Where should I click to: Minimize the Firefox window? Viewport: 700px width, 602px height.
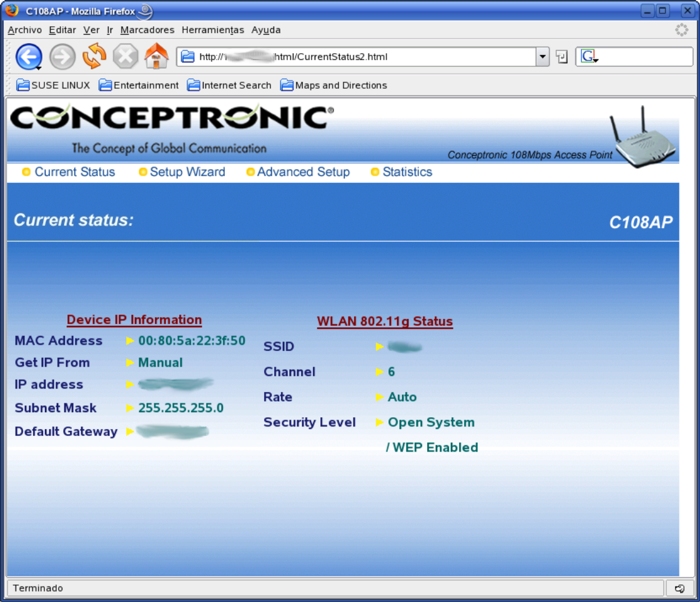[648, 11]
